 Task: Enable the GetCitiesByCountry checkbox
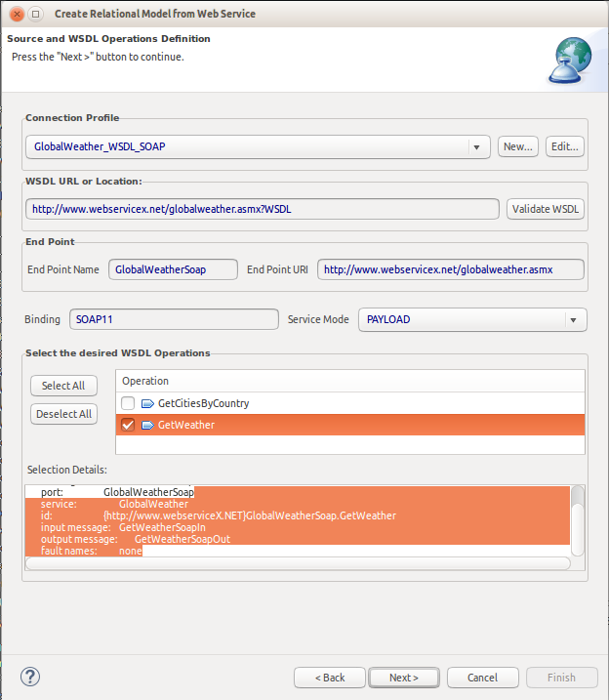click(x=128, y=403)
